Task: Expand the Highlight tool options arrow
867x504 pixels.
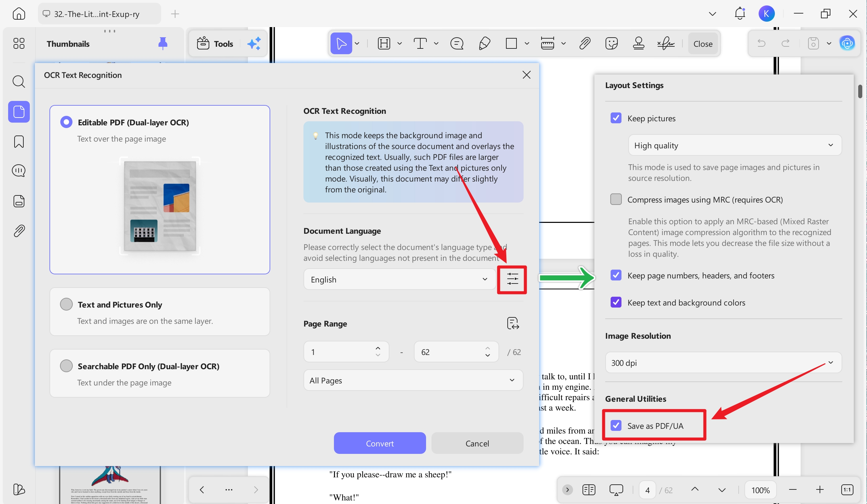Action: (399, 44)
